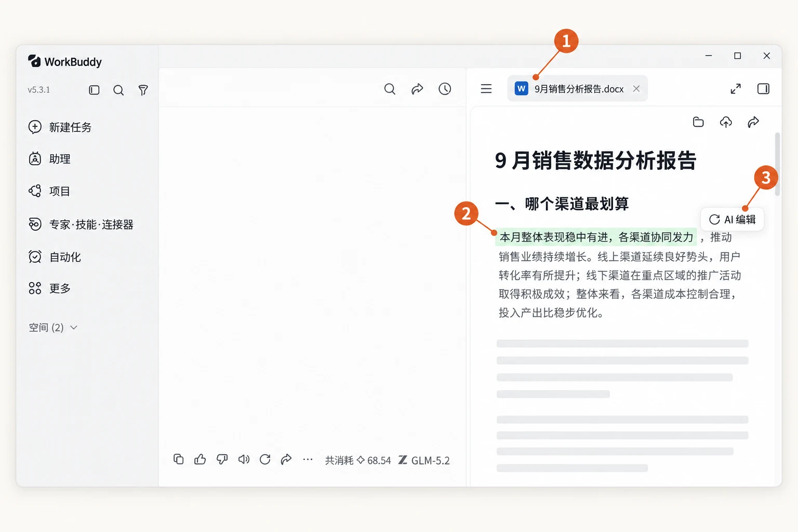Copy the response with copy icon

tap(178, 459)
